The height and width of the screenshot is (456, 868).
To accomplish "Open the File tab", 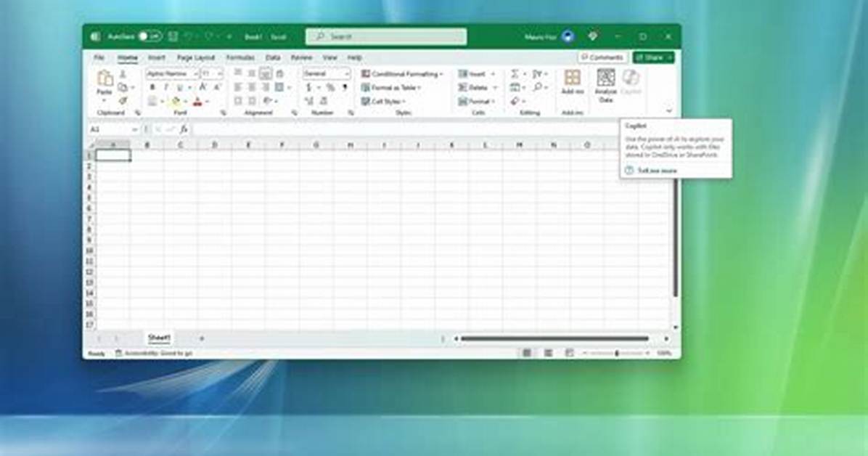I will [99, 57].
